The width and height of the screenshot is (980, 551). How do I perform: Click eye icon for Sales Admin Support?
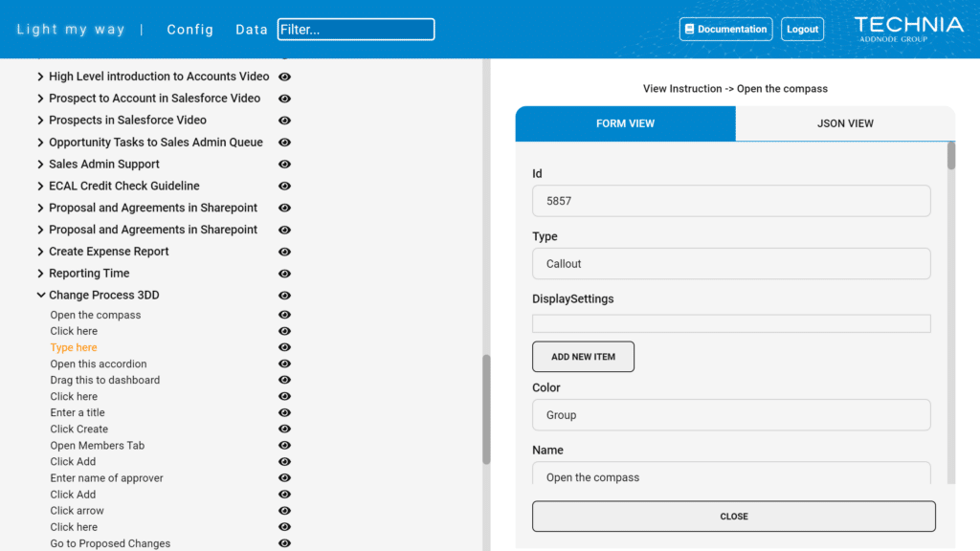(x=284, y=165)
